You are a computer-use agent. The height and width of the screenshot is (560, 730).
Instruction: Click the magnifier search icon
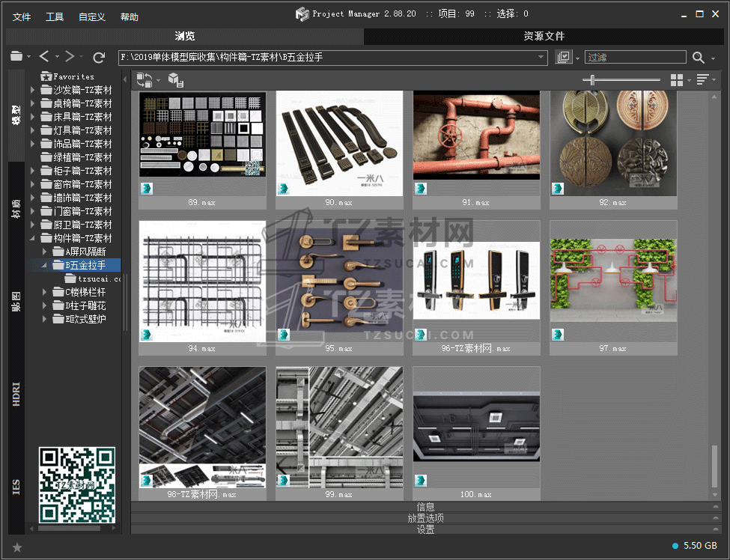(699, 58)
